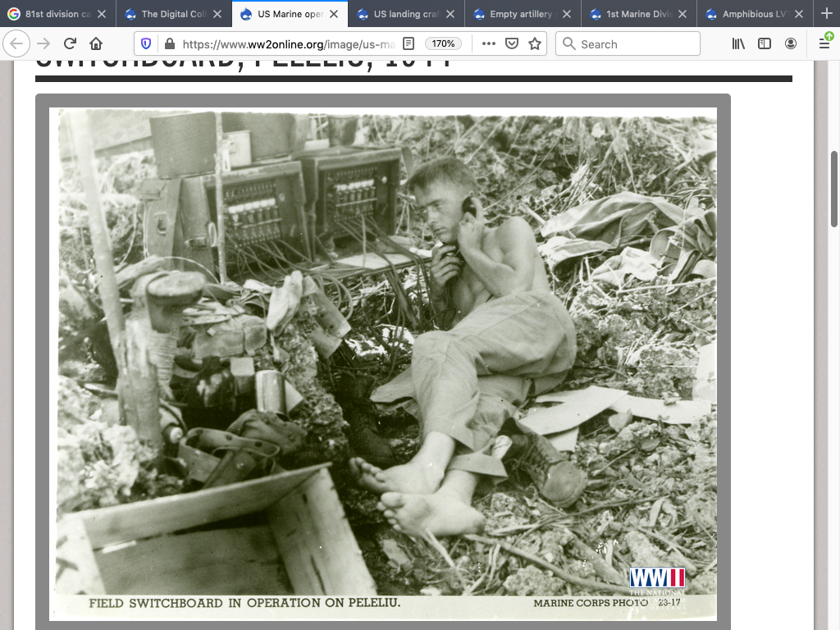Toggle Reader View for this page
The width and height of the screenshot is (840, 630).
(x=409, y=44)
